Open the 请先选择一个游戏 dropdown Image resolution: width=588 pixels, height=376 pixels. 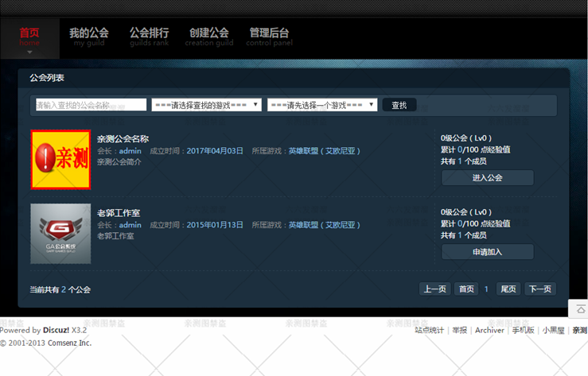tap(322, 105)
